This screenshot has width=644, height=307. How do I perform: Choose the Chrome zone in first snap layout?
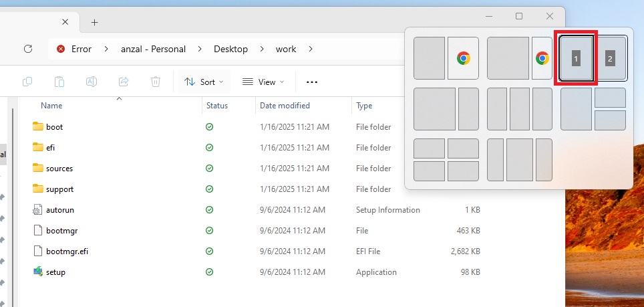click(x=463, y=59)
